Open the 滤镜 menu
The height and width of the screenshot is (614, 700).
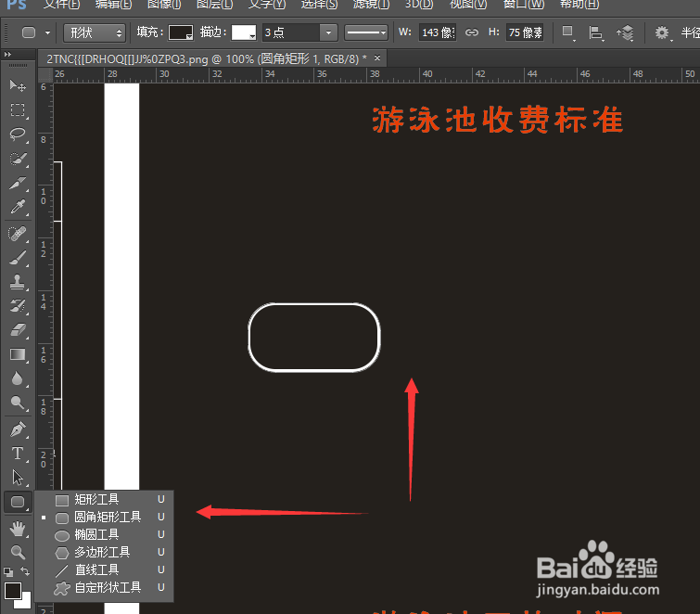[x=371, y=5]
